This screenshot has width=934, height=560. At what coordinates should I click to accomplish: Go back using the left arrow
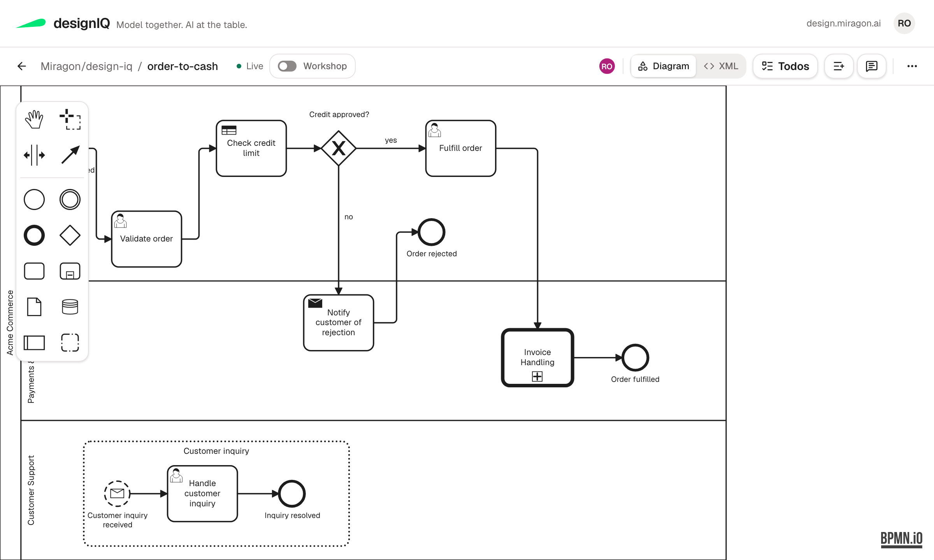click(x=22, y=66)
